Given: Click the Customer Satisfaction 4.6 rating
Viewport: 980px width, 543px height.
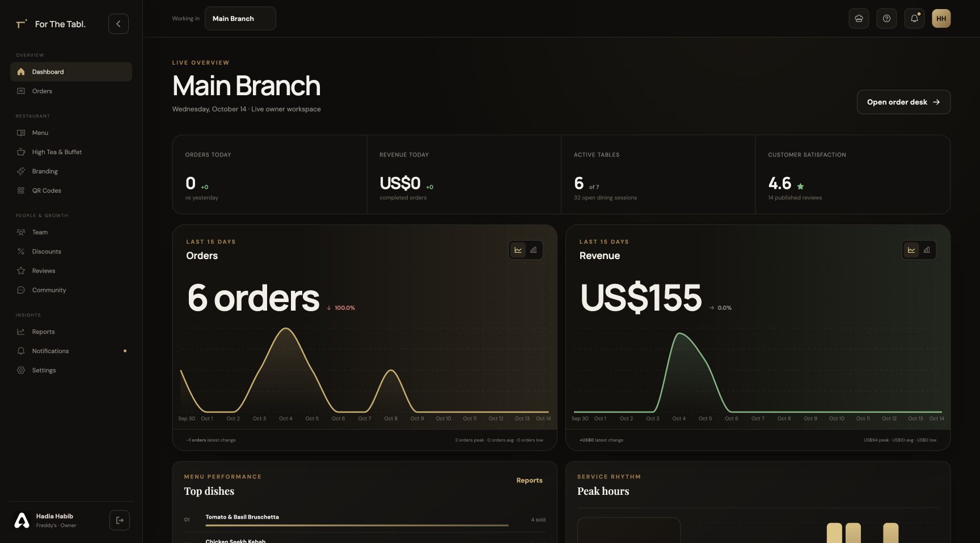Looking at the screenshot, I should pyautogui.click(x=779, y=184).
